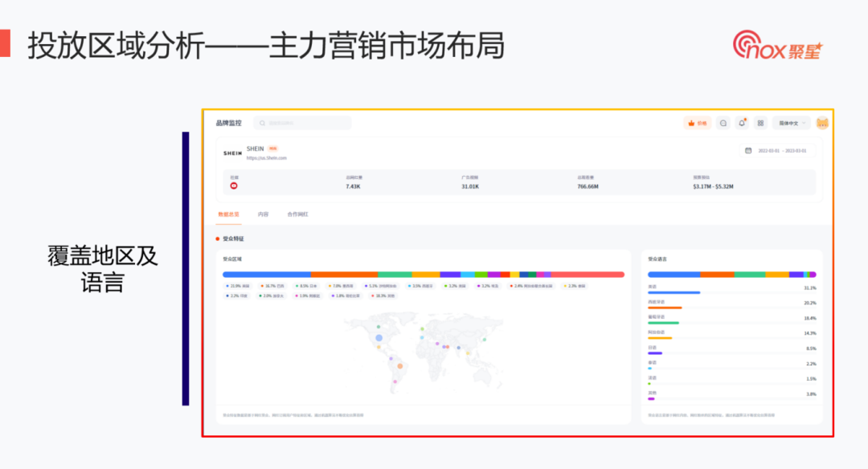
Task: Click the calendar icon on the date range selector
Action: (x=747, y=150)
